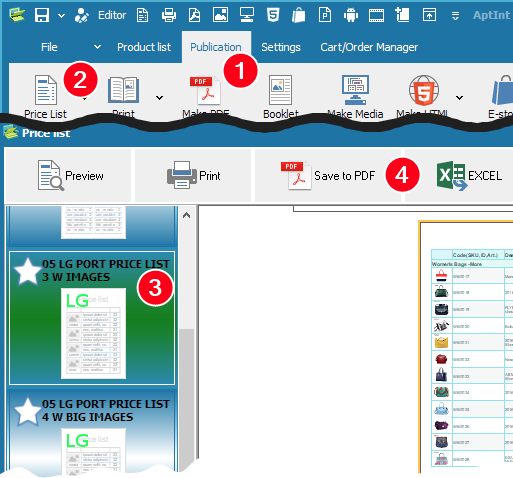Select 05 LG PORT PRICE LIST 4 W BIG IMAGES template
The width and height of the screenshot is (513, 478).
[x=92, y=433]
